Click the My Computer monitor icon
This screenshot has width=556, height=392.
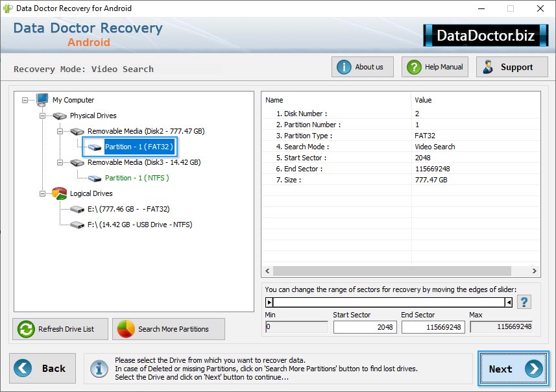pyautogui.click(x=42, y=100)
